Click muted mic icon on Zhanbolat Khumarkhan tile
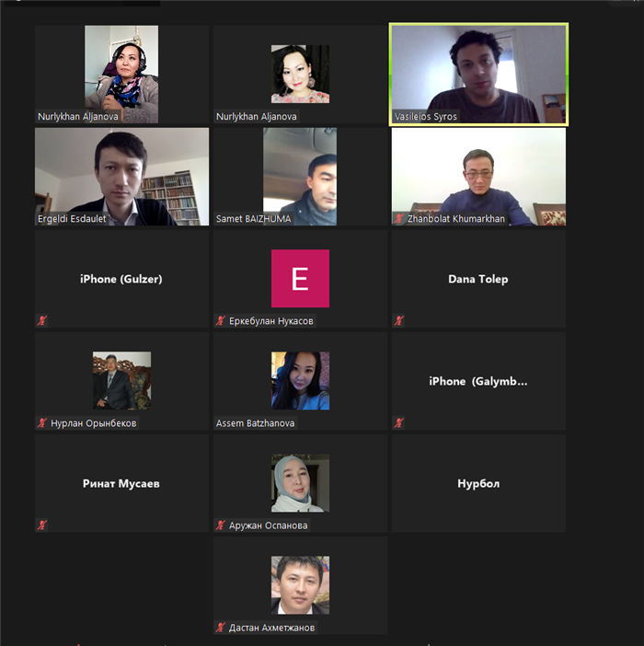This screenshot has height=646, width=644. (398, 218)
